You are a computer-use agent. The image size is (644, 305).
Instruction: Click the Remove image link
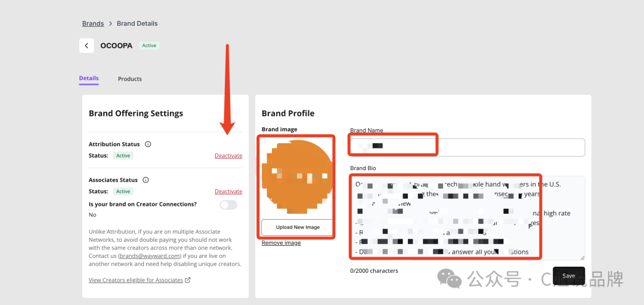pos(281,243)
